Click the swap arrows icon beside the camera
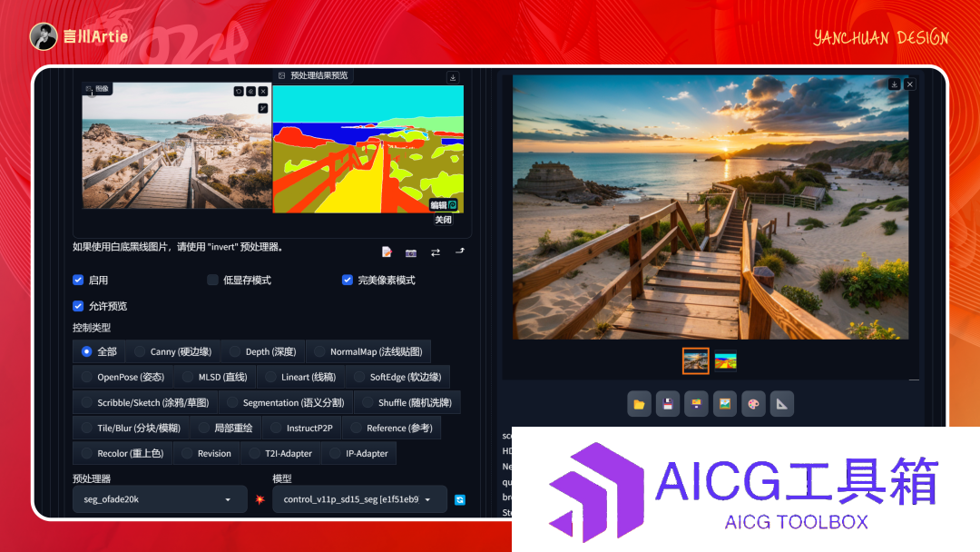 coord(436,252)
